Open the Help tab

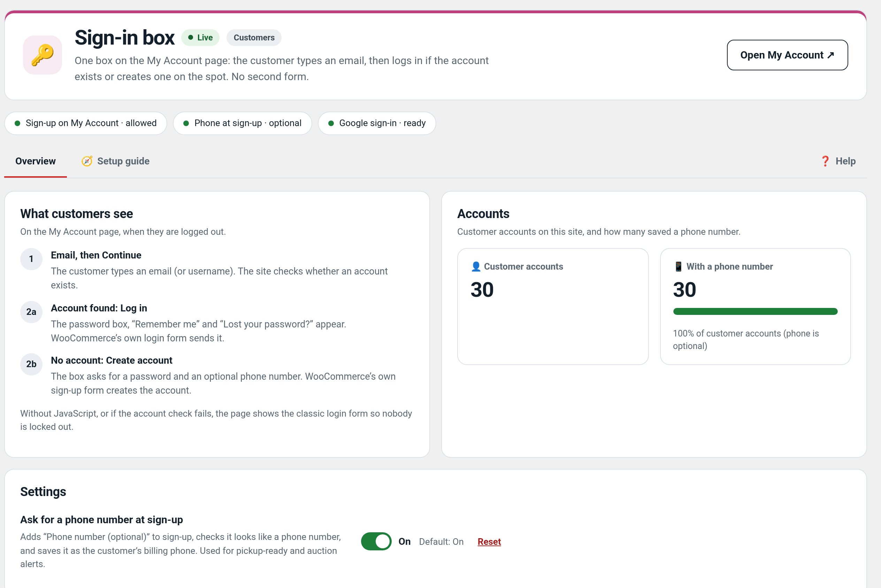(x=838, y=161)
